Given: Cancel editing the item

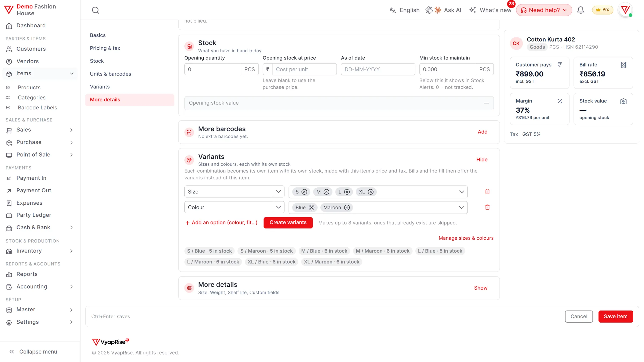Looking at the screenshot, I should coord(579,316).
